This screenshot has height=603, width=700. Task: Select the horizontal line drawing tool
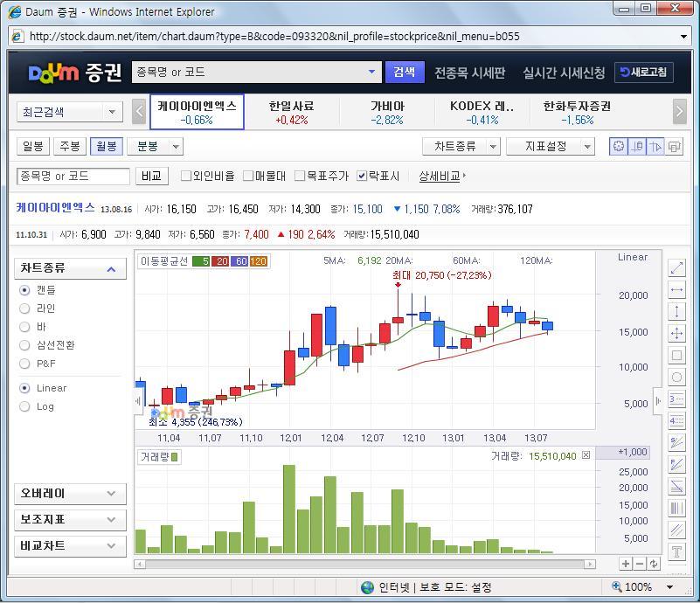tap(676, 289)
